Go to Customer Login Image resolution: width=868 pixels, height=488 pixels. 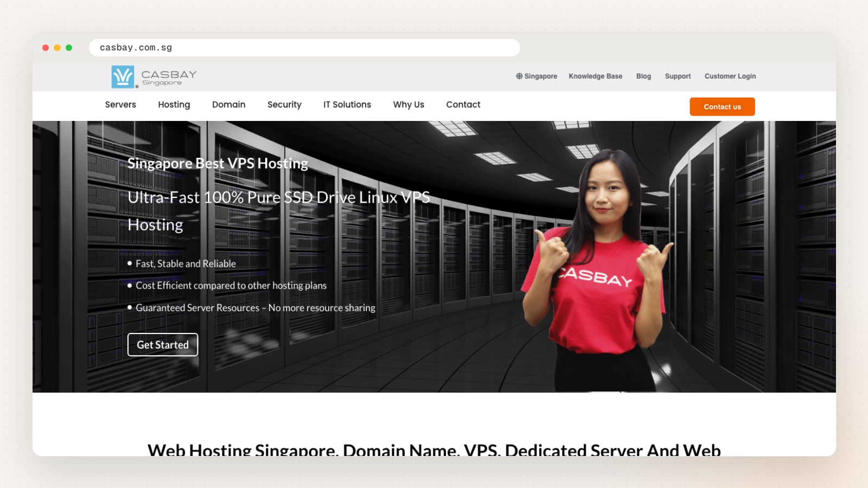point(730,76)
